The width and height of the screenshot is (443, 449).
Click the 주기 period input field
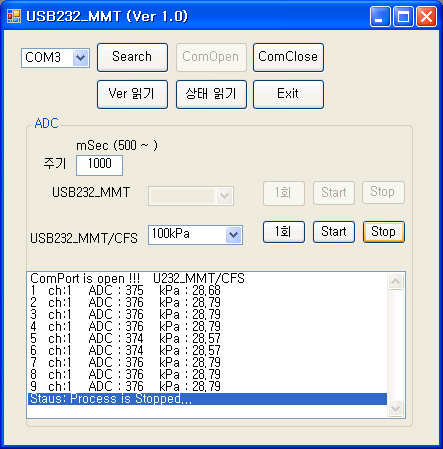click(99, 165)
